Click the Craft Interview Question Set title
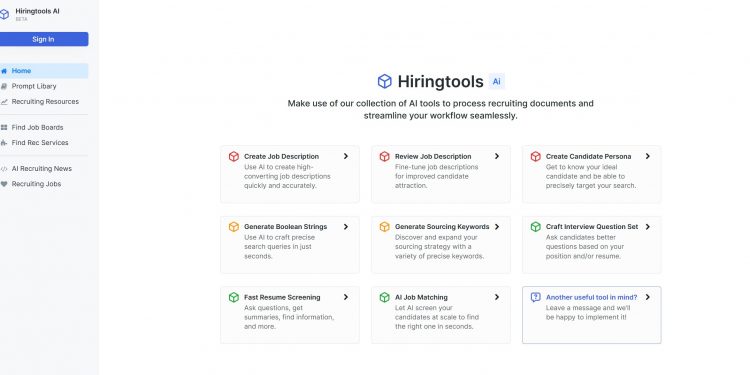The height and width of the screenshot is (375, 750). pyautogui.click(x=592, y=227)
